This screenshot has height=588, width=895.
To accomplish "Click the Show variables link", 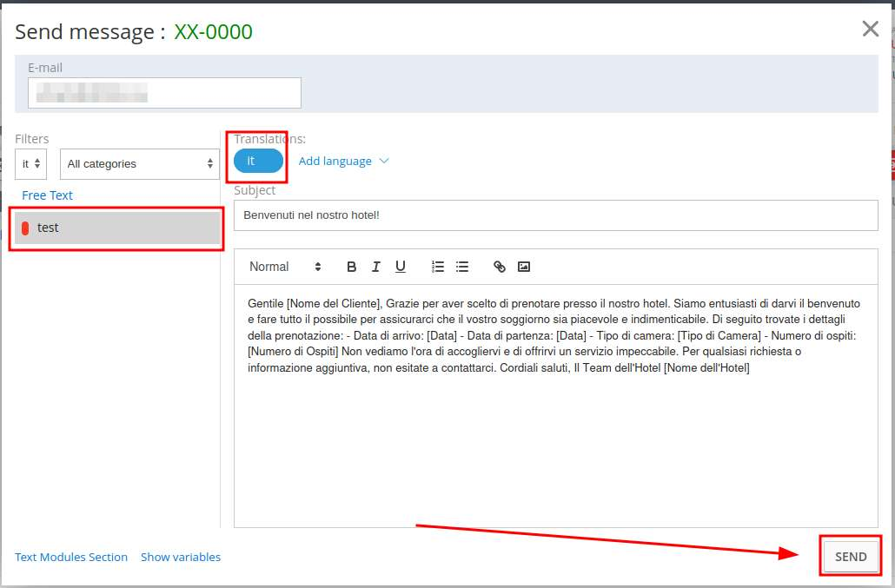I will tap(181, 557).
